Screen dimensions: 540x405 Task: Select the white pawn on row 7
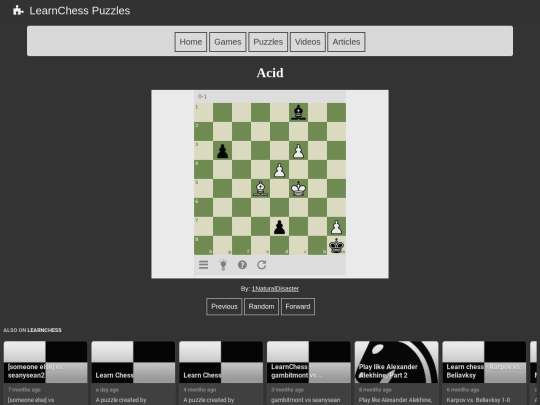336,227
